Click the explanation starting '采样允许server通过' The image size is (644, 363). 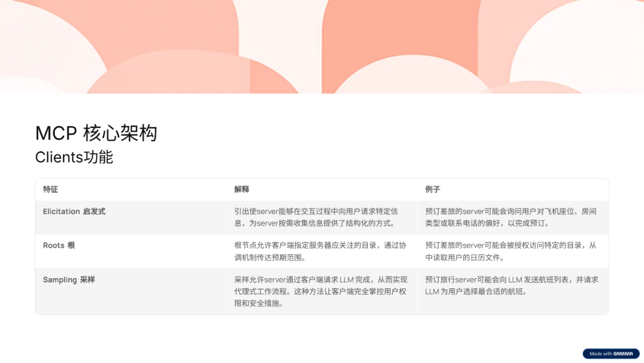(x=320, y=291)
